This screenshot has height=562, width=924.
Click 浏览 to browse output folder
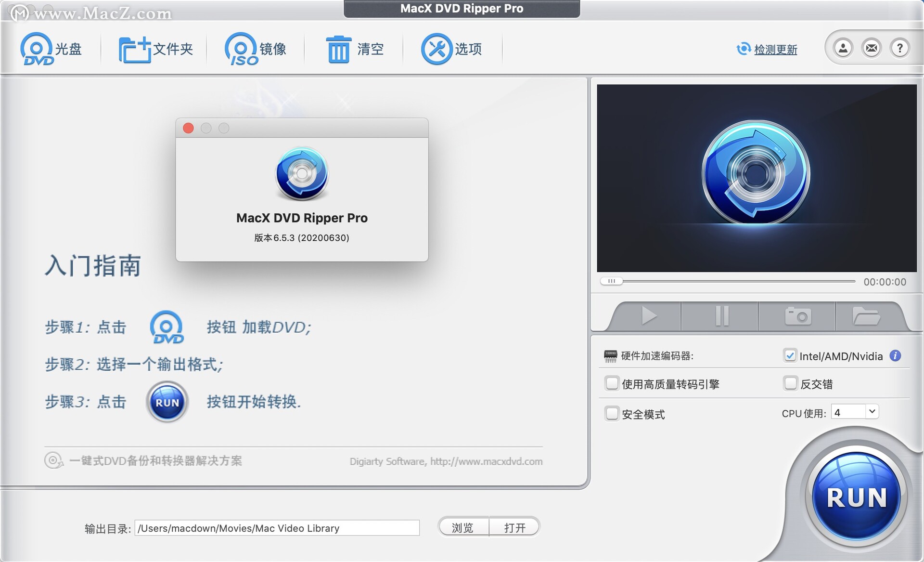pos(463,528)
